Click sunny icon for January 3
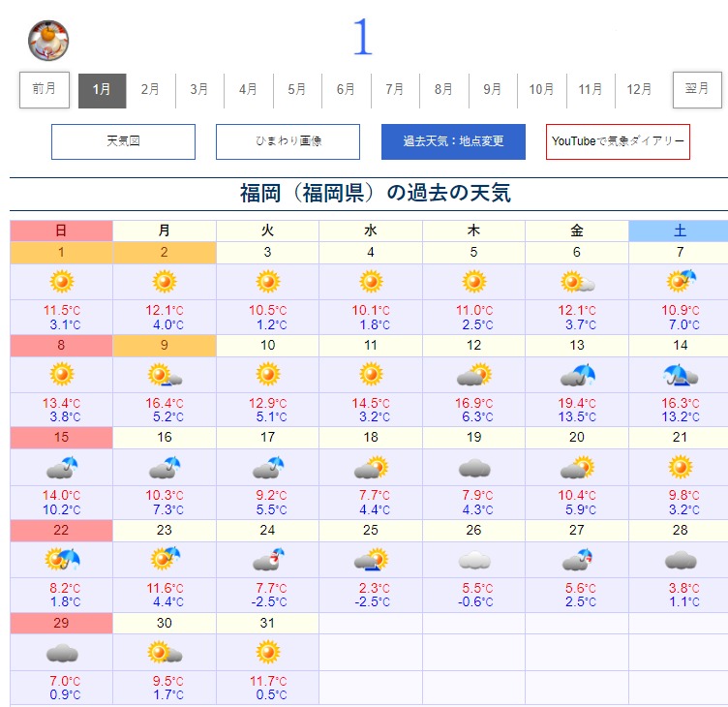The width and height of the screenshot is (728, 707). point(268,282)
